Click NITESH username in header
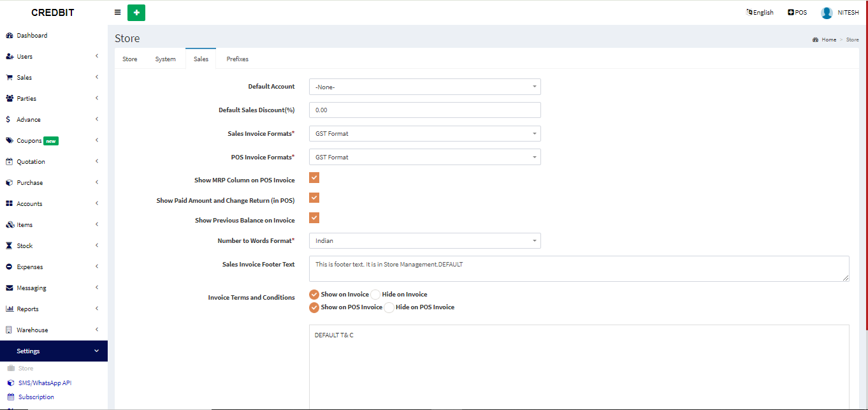The height and width of the screenshot is (410, 868). (848, 13)
